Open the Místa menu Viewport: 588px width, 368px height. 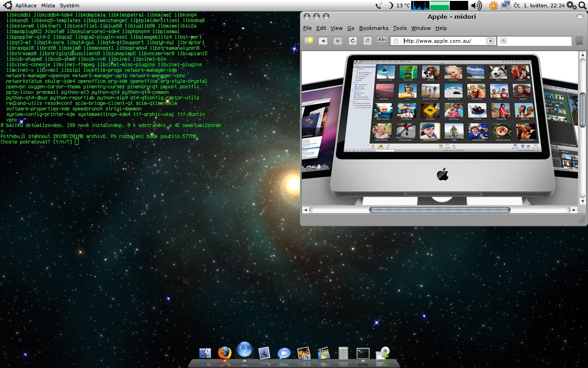(48, 6)
